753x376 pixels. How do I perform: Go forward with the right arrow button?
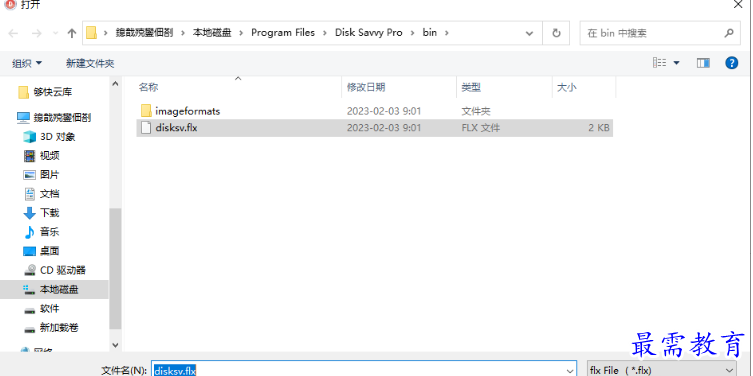tap(36, 33)
